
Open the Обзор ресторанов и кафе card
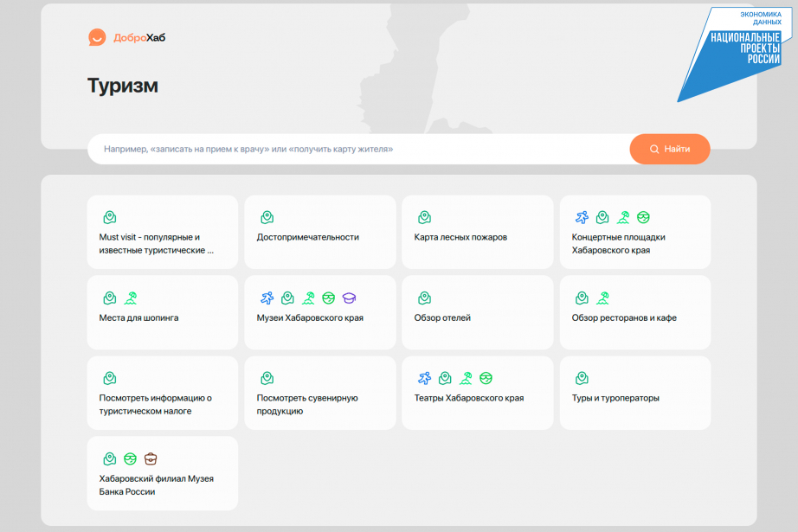coord(635,312)
